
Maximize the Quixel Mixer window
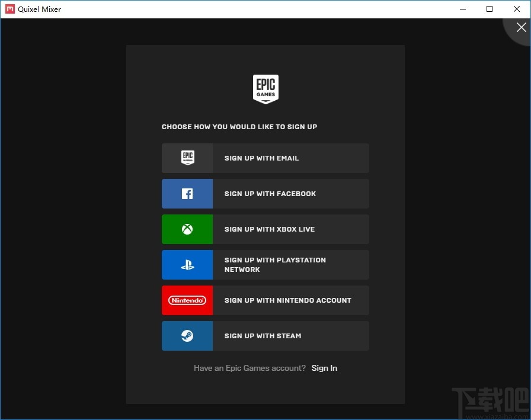(490, 9)
